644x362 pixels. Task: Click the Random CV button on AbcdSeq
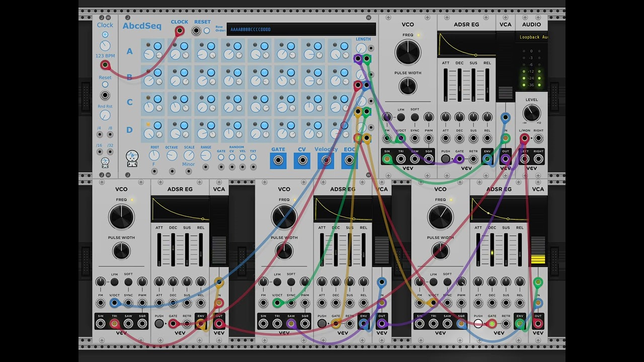click(232, 157)
